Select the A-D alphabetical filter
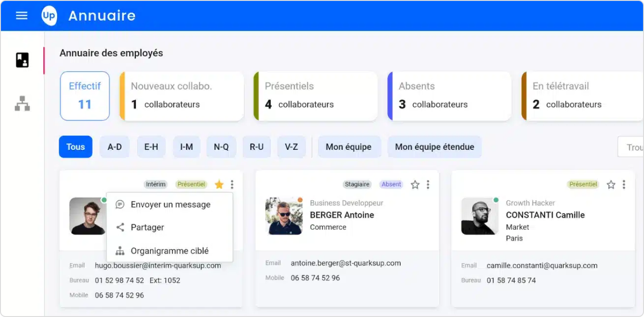 (114, 147)
